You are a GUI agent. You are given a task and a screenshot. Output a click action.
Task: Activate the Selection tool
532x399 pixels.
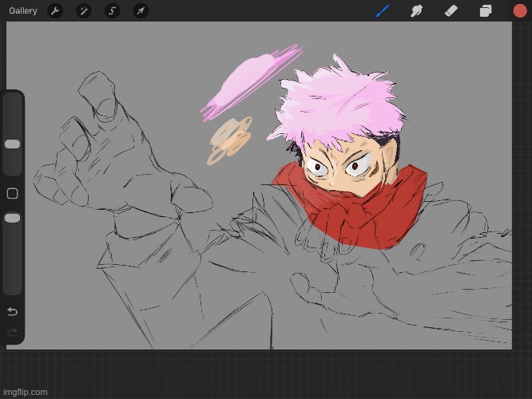(x=112, y=11)
